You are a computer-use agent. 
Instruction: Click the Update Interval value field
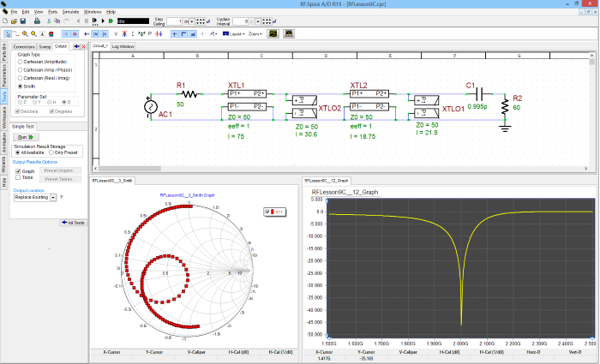(x=240, y=21)
